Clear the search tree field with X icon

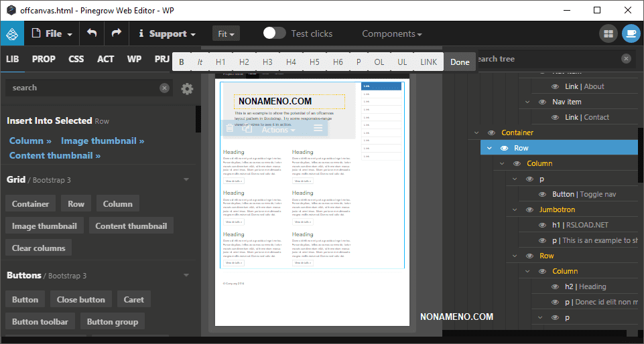click(x=626, y=59)
